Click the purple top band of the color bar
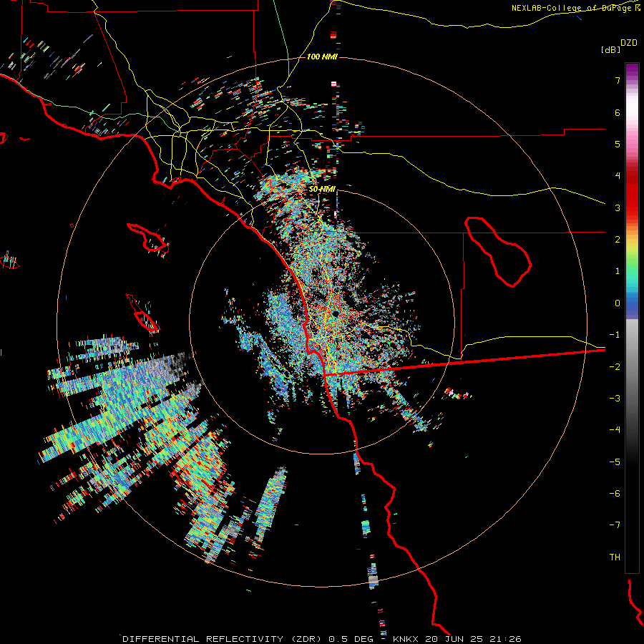Image resolution: width=644 pixels, height=644 pixels. 632,71
